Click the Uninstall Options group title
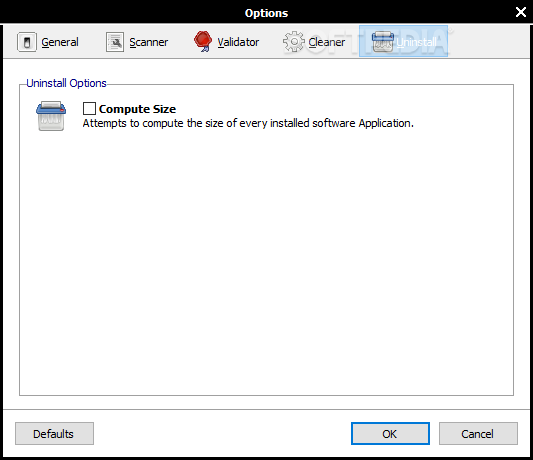 click(66, 83)
